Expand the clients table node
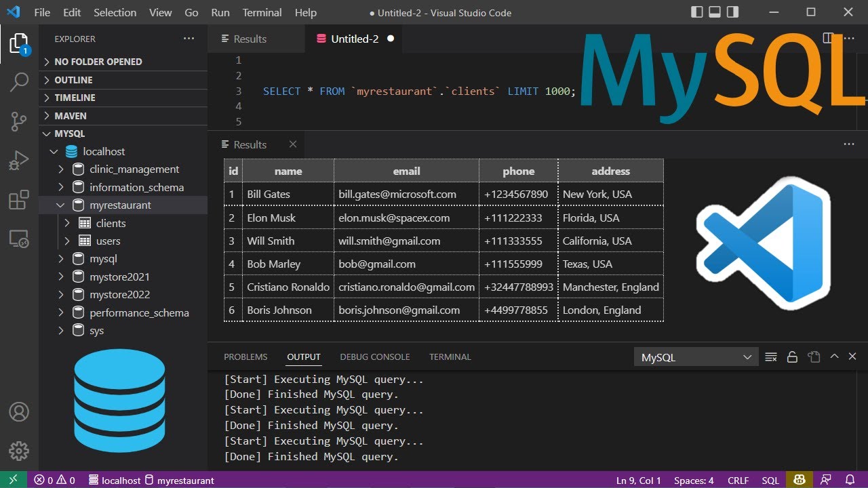Screen dimensions: 868x488 tap(67, 223)
